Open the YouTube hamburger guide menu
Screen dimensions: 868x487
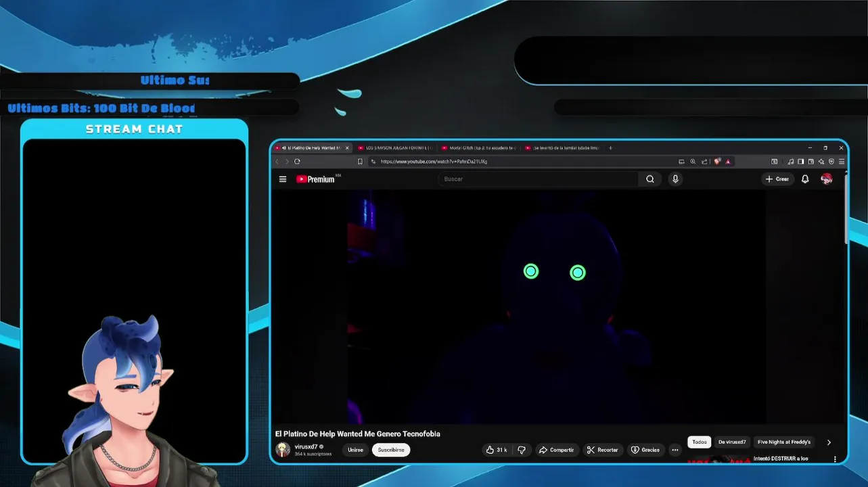283,179
